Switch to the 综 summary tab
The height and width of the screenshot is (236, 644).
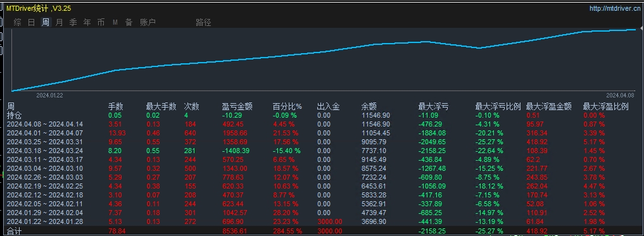point(17,23)
